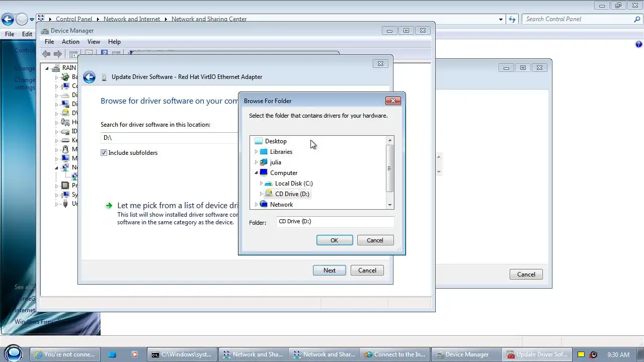Image resolution: width=644 pixels, height=362 pixels.
Task: Select the Libraries folder icon
Action: pos(264,152)
